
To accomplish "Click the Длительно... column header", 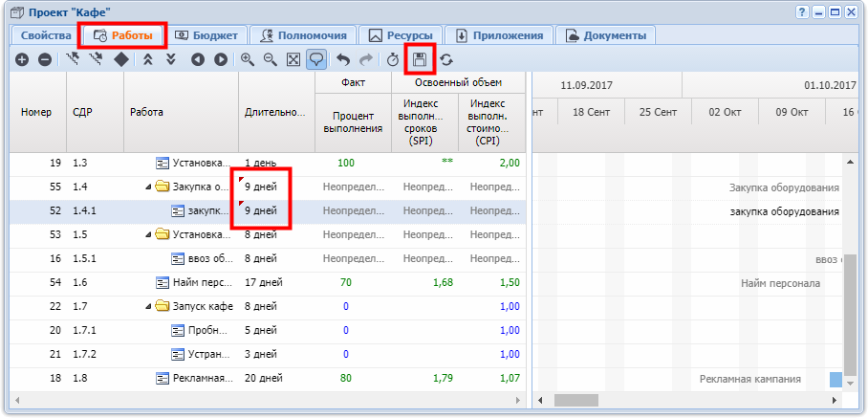I will tap(277, 112).
